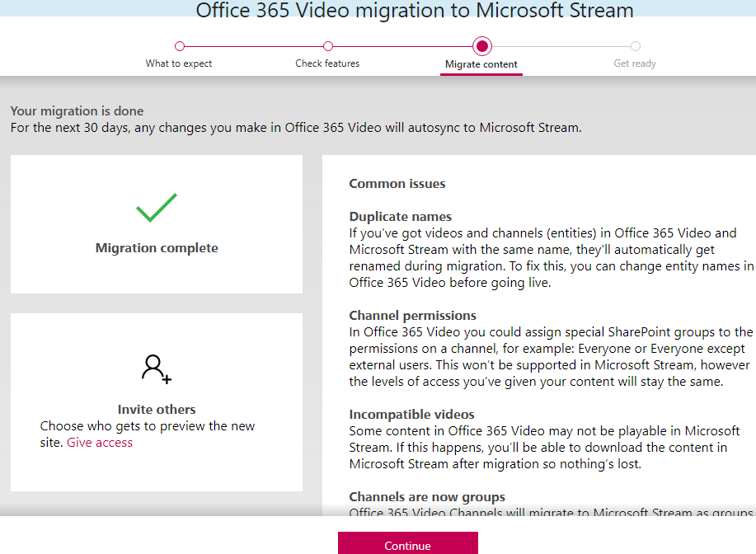Viewport: 756px width, 554px height.
Task: Switch to the Migrate content tab label
Action: (481, 64)
